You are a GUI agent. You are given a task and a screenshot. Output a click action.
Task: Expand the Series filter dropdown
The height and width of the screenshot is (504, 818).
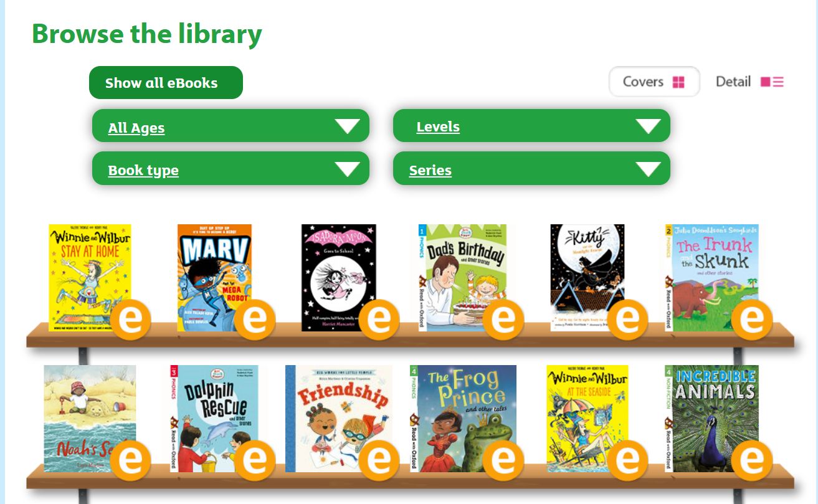tap(531, 169)
